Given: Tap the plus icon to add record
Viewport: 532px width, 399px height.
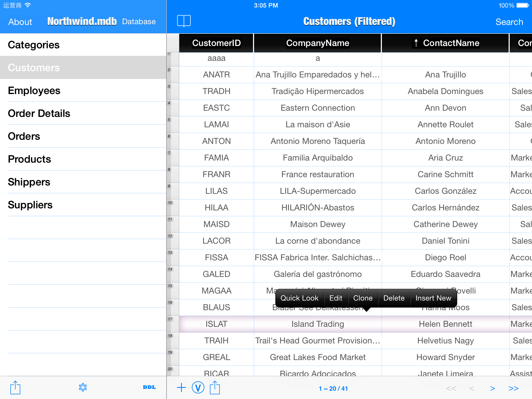Looking at the screenshot, I should point(181,388).
